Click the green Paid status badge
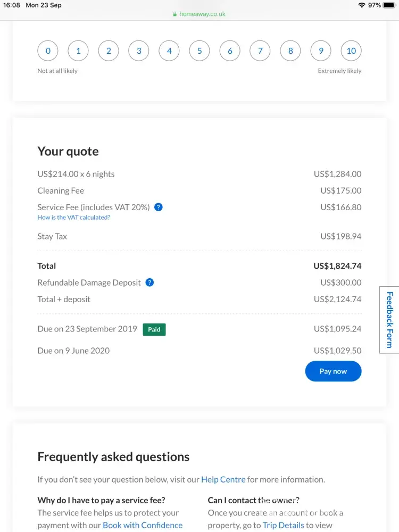This screenshot has width=399, height=532. pos(154,329)
